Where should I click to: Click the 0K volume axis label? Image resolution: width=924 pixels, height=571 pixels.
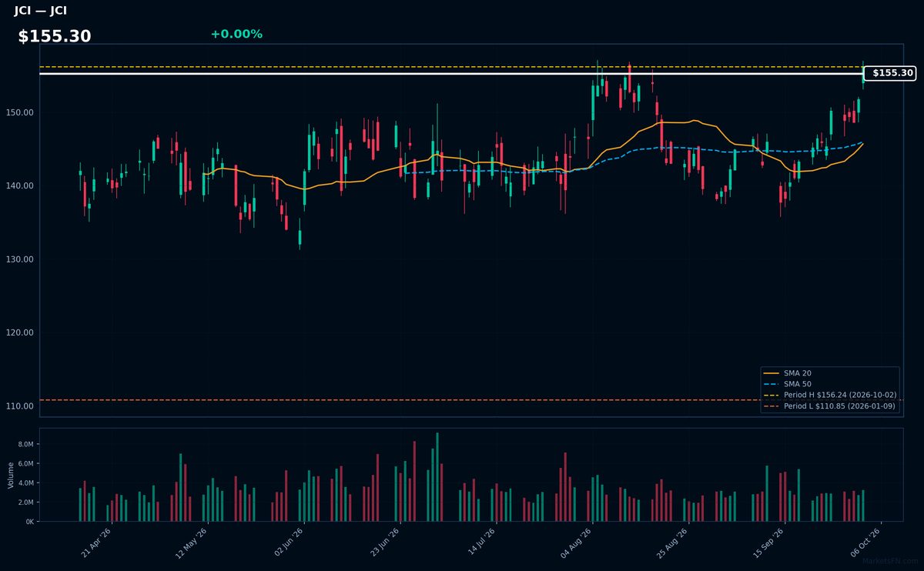(29, 521)
